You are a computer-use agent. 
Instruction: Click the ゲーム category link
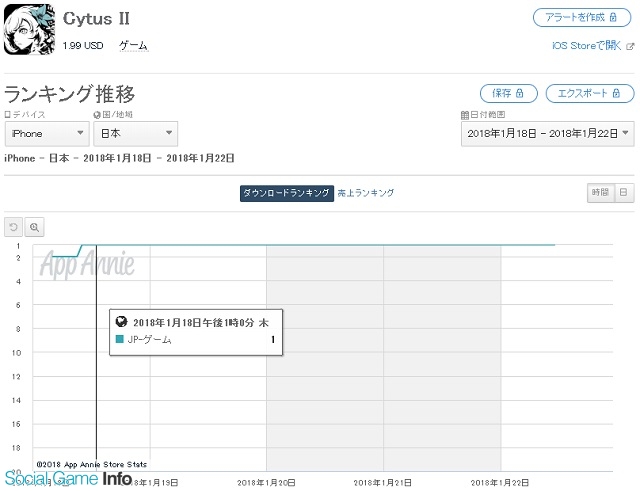tap(133, 45)
